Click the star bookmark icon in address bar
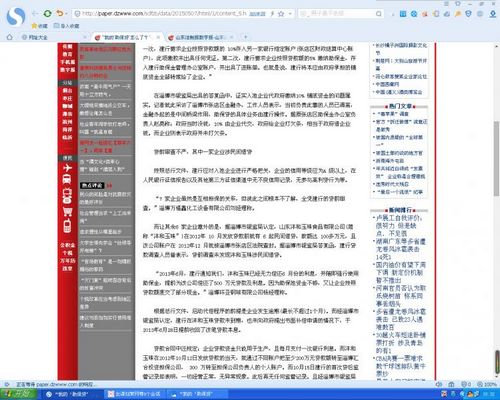The image size is (500, 400). click(x=281, y=14)
